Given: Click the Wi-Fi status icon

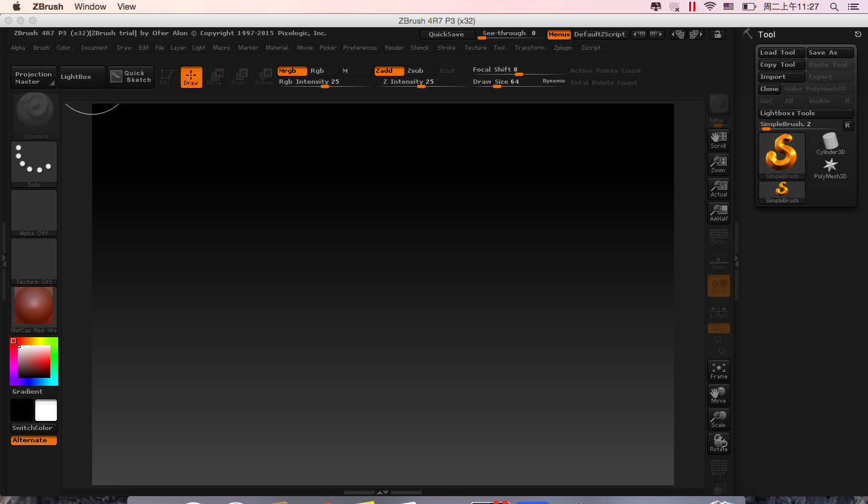Looking at the screenshot, I should click(x=709, y=7).
